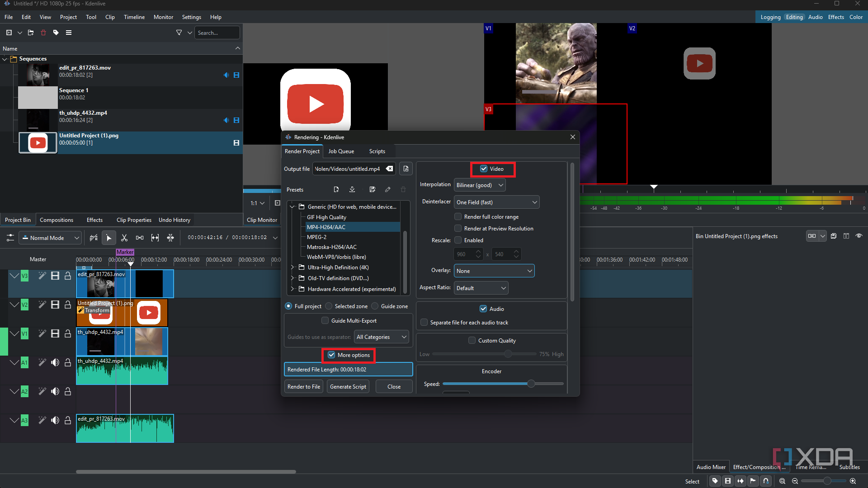This screenshot has height=488, width=868.
Task: Click the Create Folder icon in Project Bin
Action: point(31,33)
